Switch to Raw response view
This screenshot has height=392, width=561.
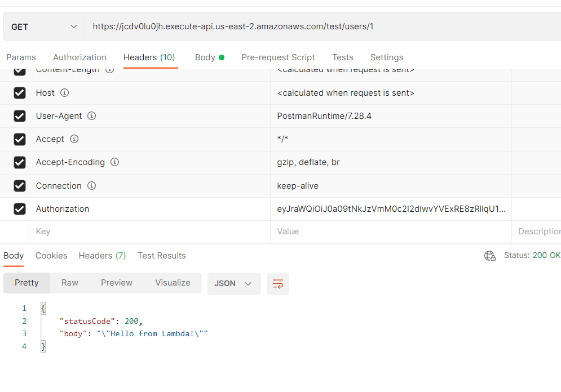(x=69, y=283)
